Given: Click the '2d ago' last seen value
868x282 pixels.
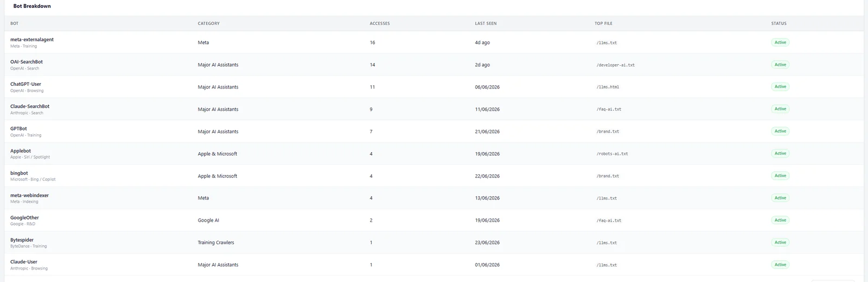Looking at the screenshot, I should tap(482, 65).
